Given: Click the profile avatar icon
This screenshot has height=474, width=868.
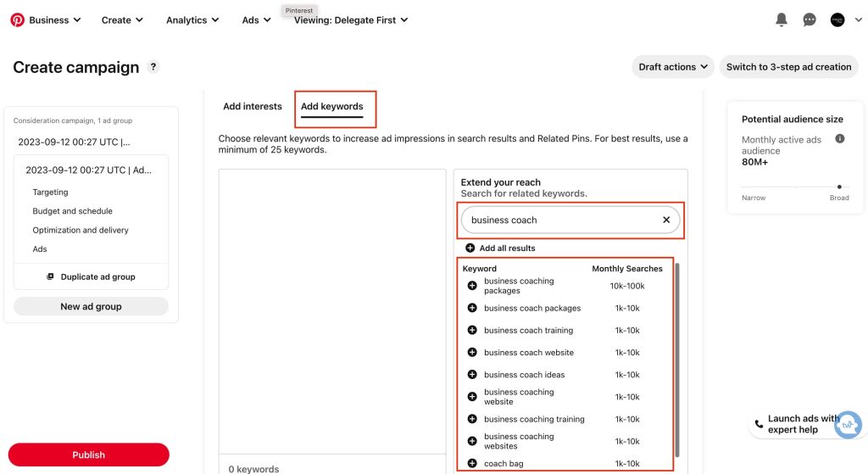Looking at the screenshot, I should [837, 20].
